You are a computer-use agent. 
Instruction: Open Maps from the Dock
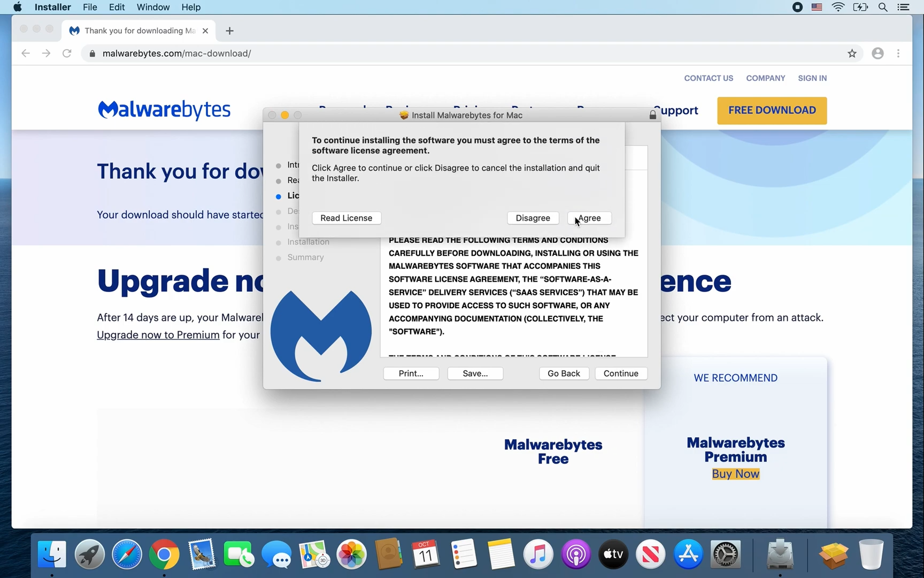pos(314,554)
